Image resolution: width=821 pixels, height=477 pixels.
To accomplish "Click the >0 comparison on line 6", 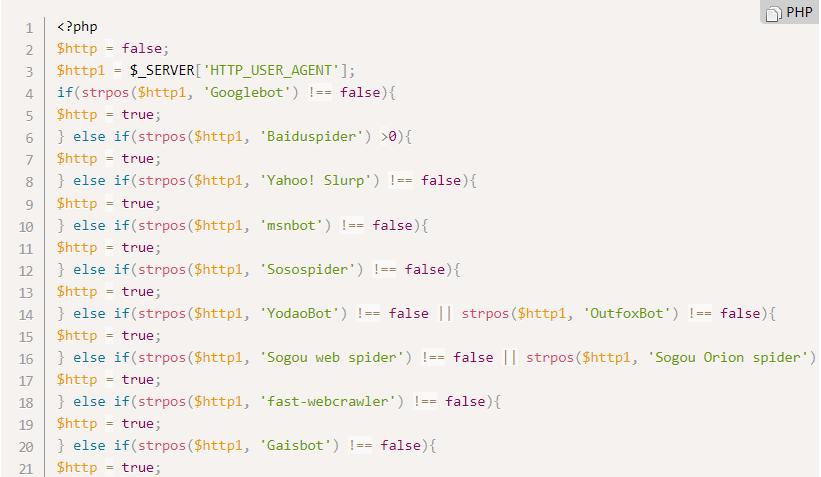I will pos(389,137).
